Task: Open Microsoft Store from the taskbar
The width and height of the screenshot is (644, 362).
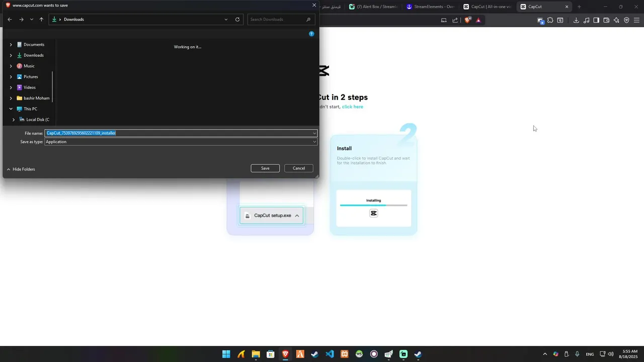Action: tap(270, 354)
